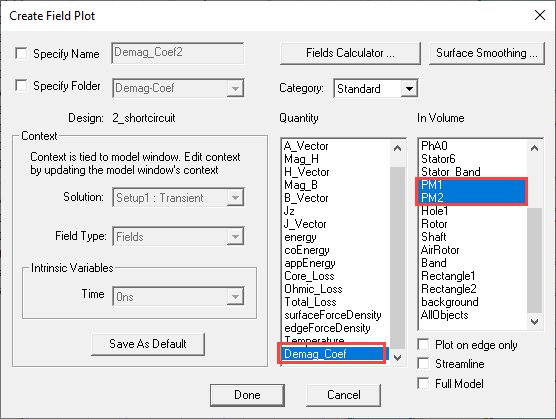The width and height of the screenshot is (556, 419).
Task: Enable Plot on edge only option
Action: pos(423,344)
